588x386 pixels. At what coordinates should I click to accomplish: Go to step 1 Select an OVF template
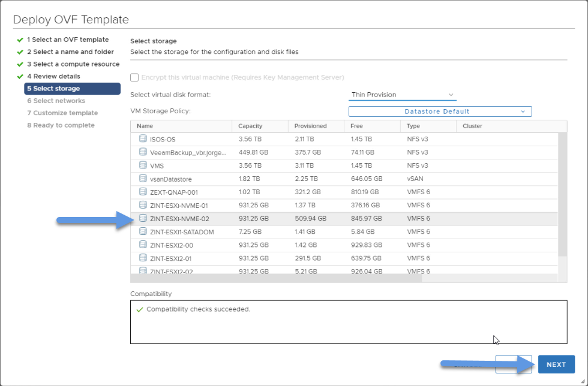(68, 40)
